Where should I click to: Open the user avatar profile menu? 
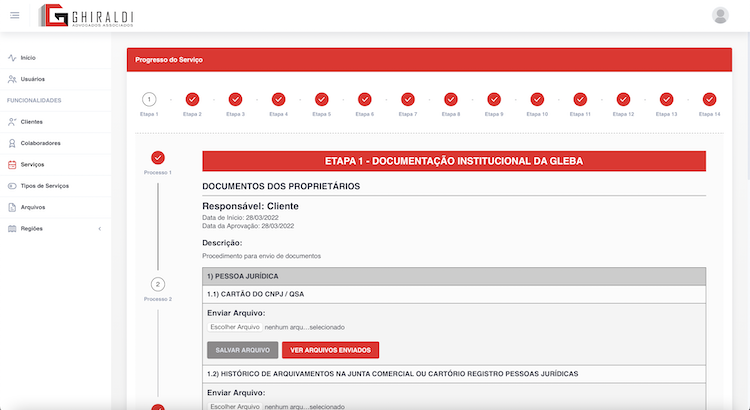pyautogui.click(x=720, y=15)
